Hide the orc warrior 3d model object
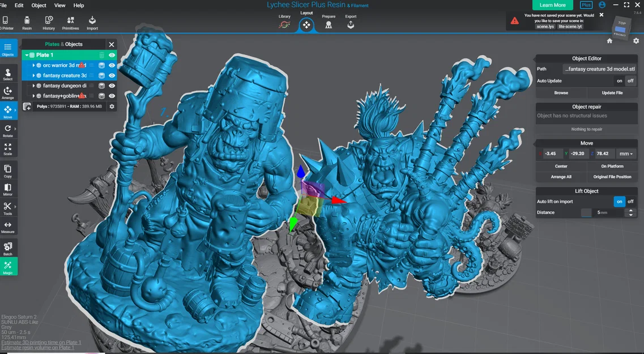Screen dimensions: 644x354 112,65
